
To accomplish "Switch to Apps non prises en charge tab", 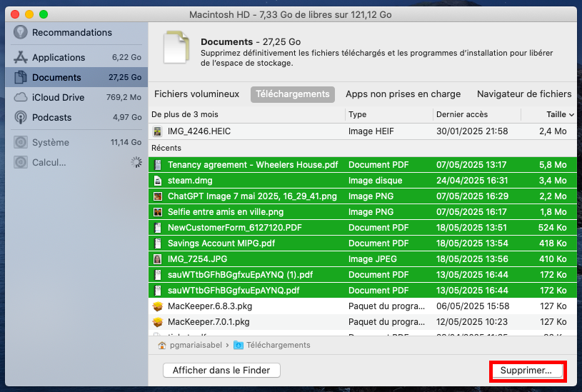I will [403, 94].
